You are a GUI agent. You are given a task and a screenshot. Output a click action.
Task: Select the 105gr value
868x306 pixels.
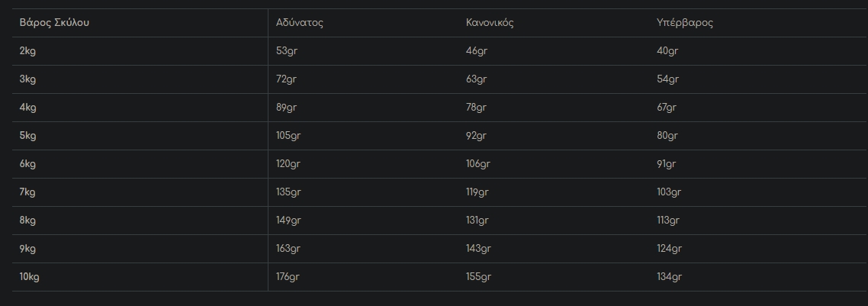[289, 136]
